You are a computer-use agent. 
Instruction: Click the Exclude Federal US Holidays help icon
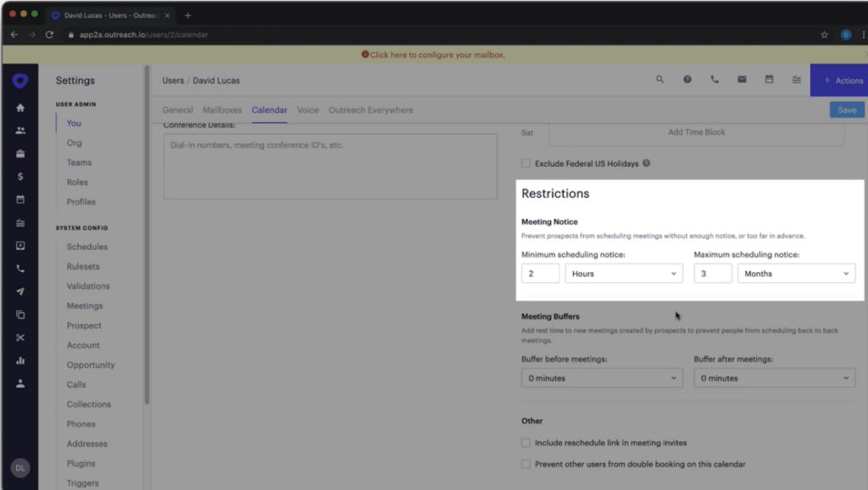coord(646,164)
